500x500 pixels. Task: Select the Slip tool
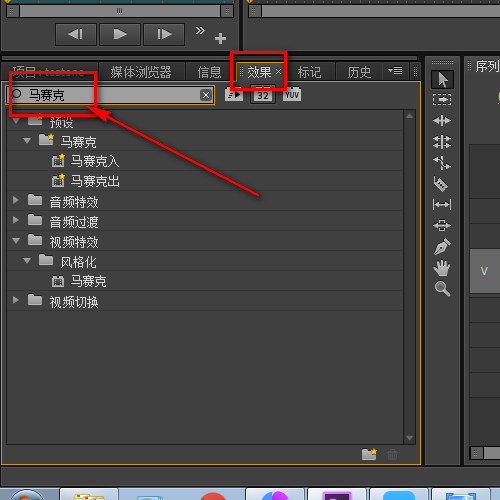click(442, 204)
